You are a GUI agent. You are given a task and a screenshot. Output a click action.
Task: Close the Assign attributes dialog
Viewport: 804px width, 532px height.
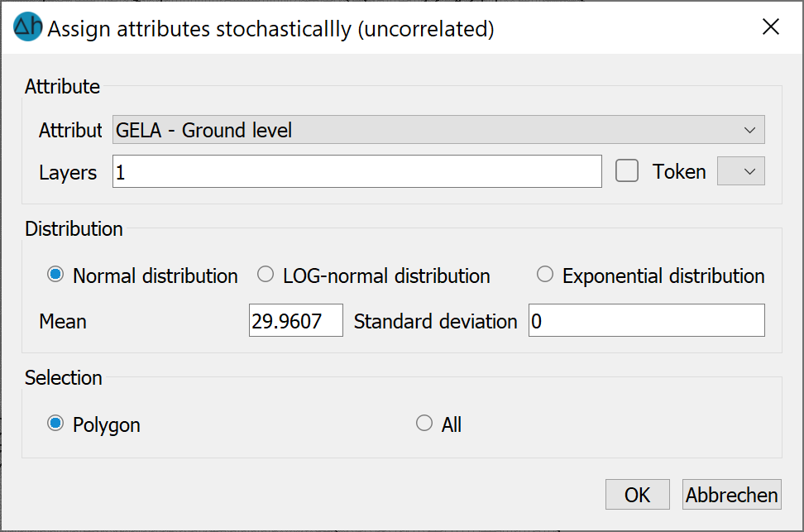coord(771,26)
